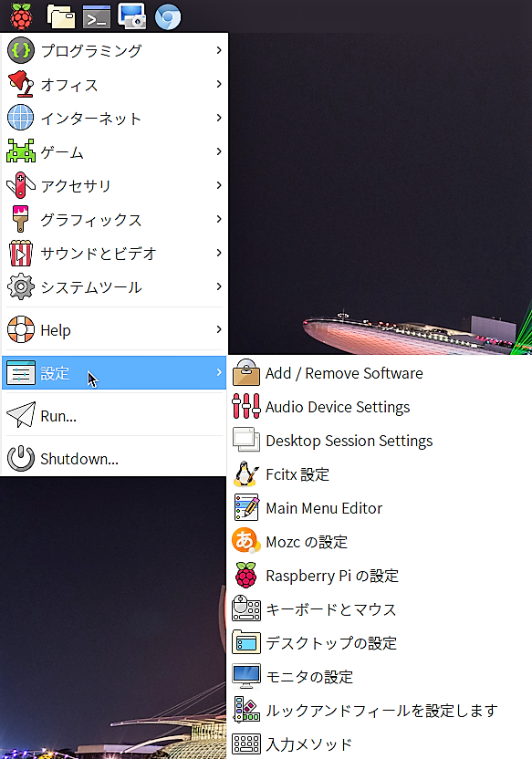Expand the プログラミング submenu arrow

click(x=219, y=50)
